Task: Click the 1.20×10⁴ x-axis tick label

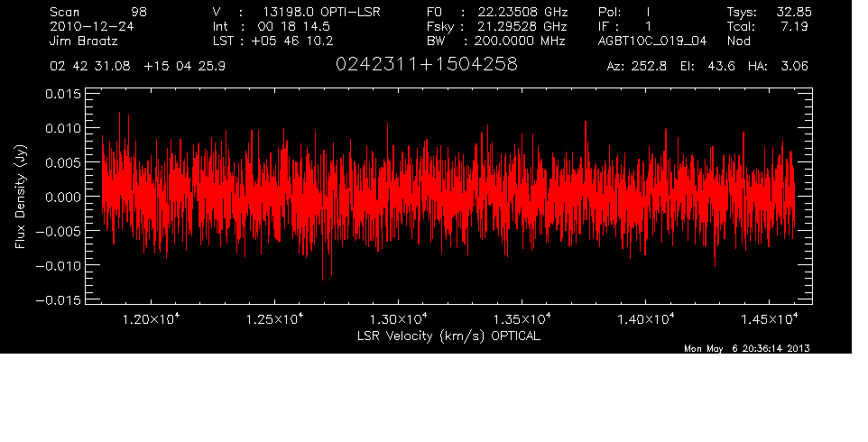Action: (x=151, y=318)
